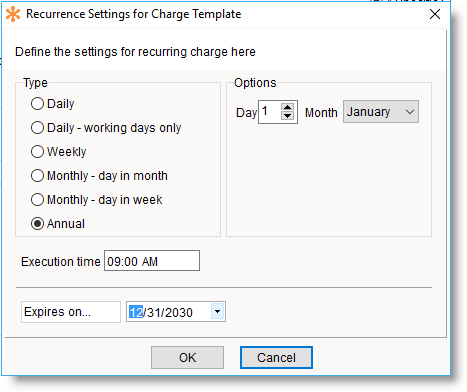Decrease Day value with down arrow
The width and height of the screenshot is (467, 392).
(x=287, y=116)
